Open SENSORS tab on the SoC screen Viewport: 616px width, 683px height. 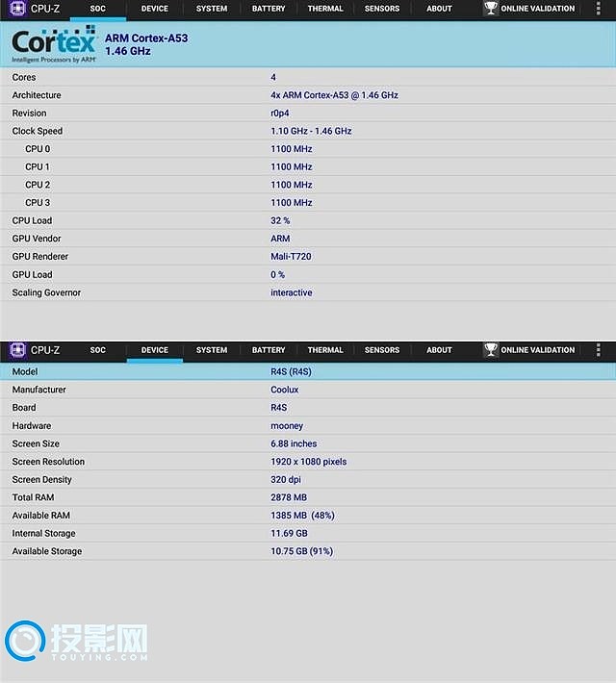382,9
